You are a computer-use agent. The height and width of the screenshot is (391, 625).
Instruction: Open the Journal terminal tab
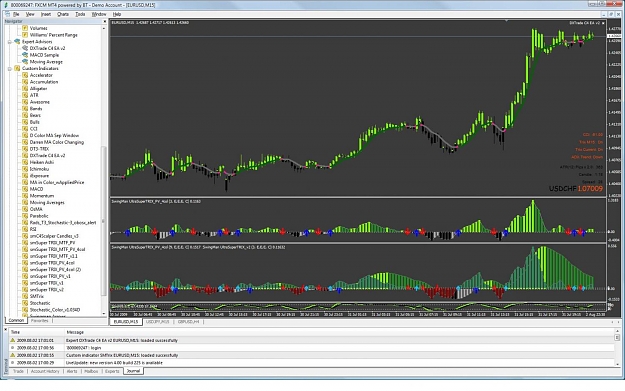(133, 371)
